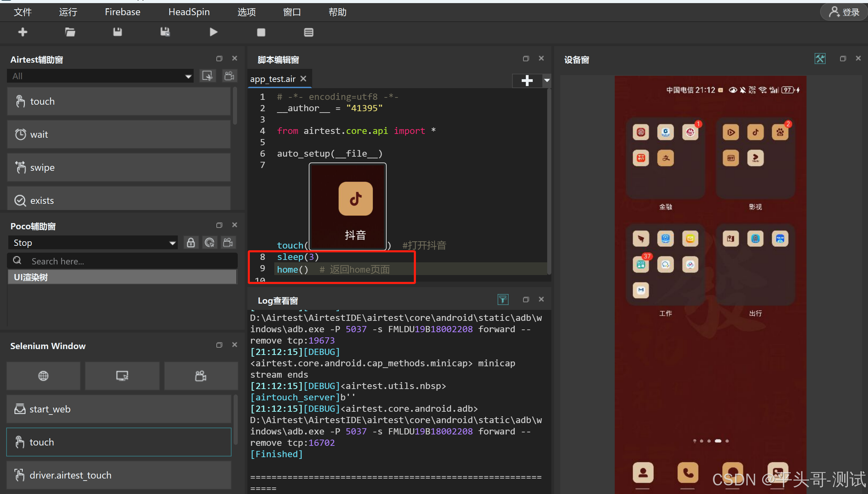This screenshot has width=868, height=494.
Task: Click the Run script play button
Action: (213, 32)
